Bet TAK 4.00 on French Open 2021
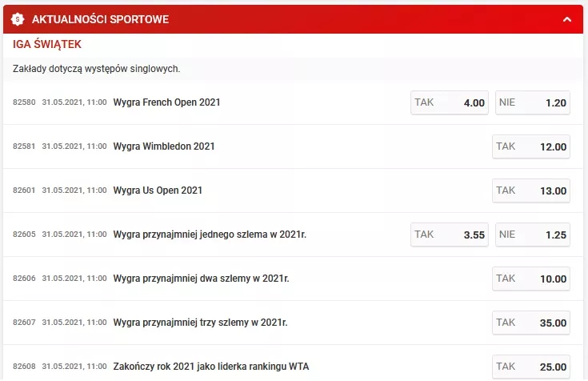 pyautogui.click(x=450, y=102)
